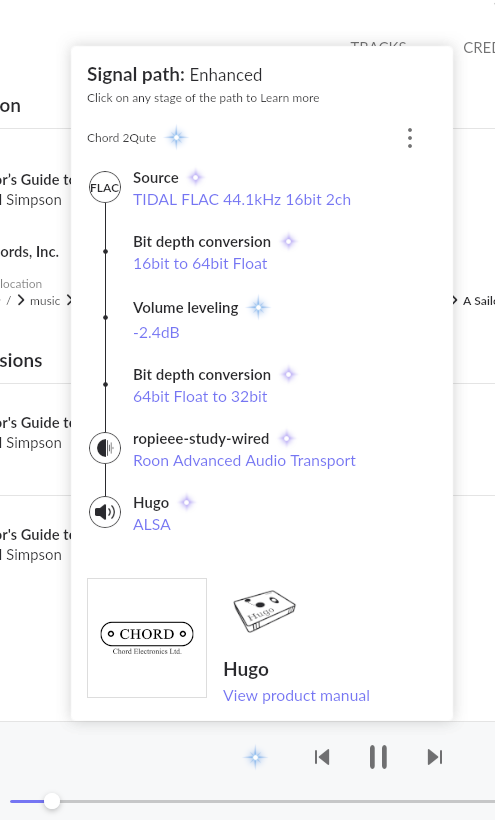Open the three-dot options menu for Chord 2Qute

point(410,138)
